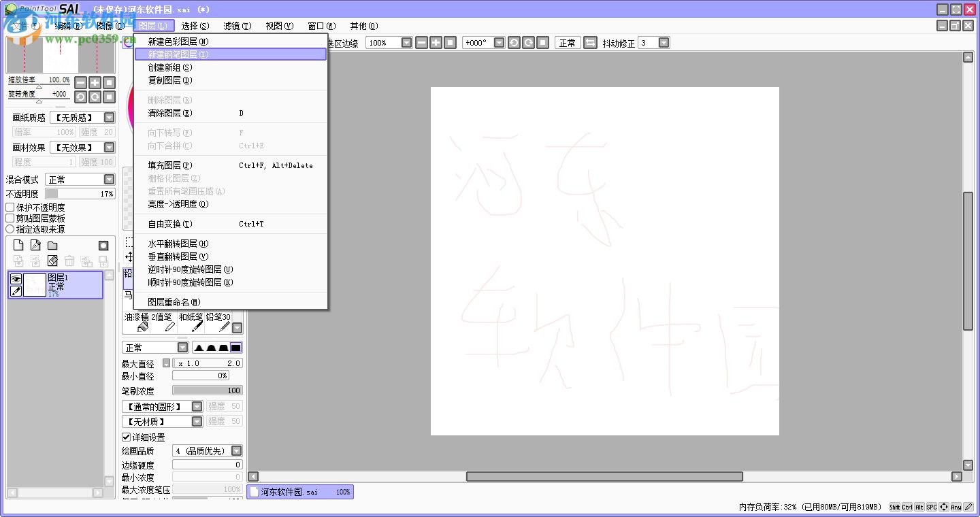Rotate view clockwise in navigator
Screen dimensions: 980x517
pos(95,97)
